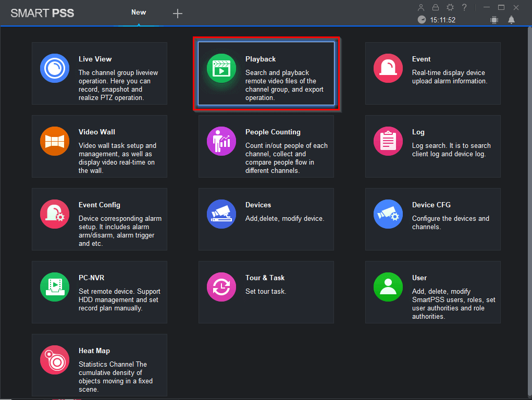Switch to the New tab
Screen dimensions: 532x400
click(139, 12)
